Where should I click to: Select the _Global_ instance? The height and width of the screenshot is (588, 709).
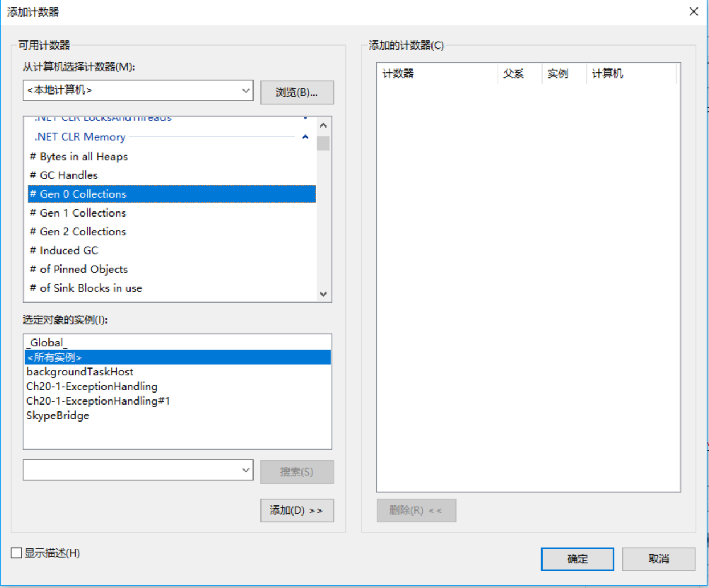click(x=47, y=342)
